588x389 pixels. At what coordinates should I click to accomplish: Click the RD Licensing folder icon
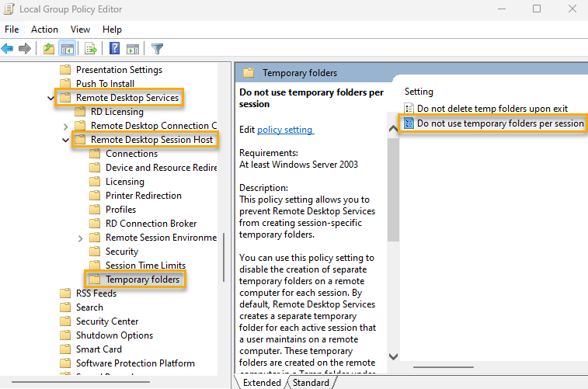point(80,112)
